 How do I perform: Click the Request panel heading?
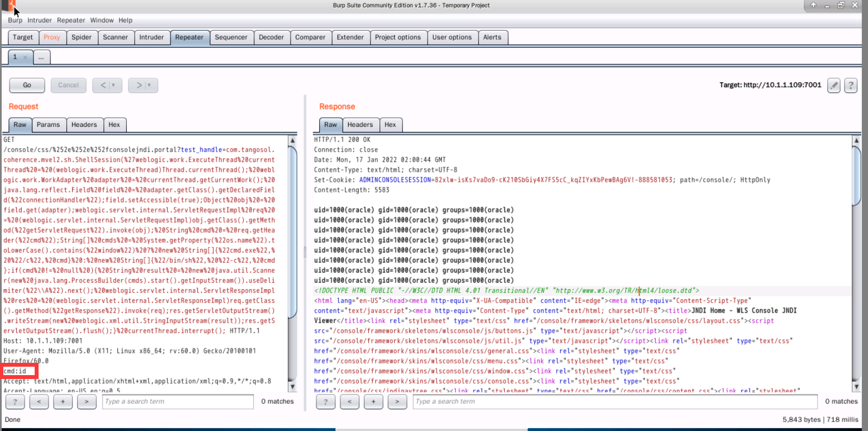click(23, 106)
